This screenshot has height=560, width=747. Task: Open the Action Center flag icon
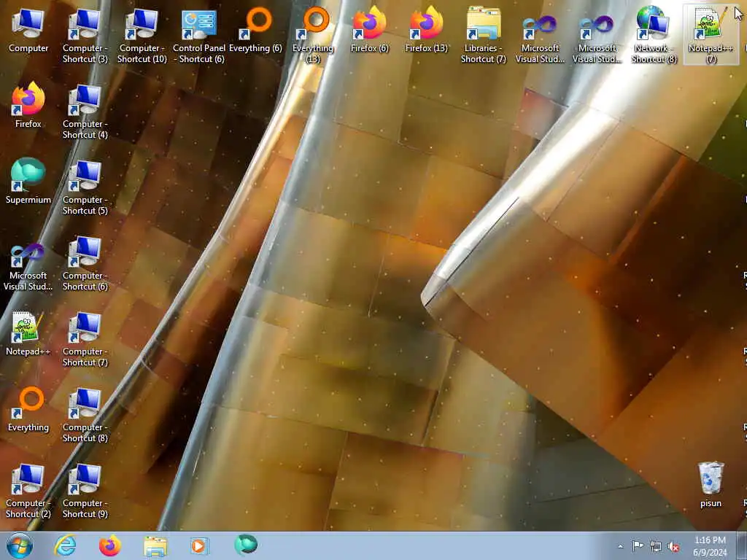(x=638, y=546)
